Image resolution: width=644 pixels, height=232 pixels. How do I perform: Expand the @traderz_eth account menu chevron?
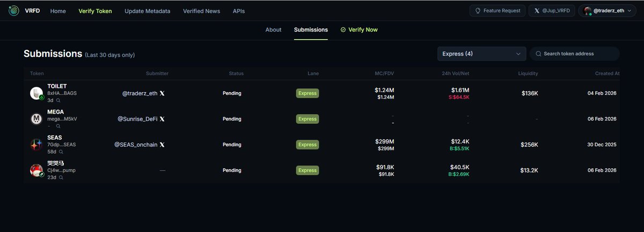point(629,11)
